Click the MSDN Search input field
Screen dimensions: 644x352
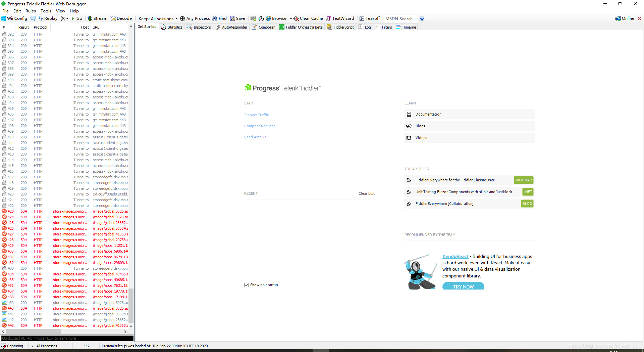coord(401,19)
